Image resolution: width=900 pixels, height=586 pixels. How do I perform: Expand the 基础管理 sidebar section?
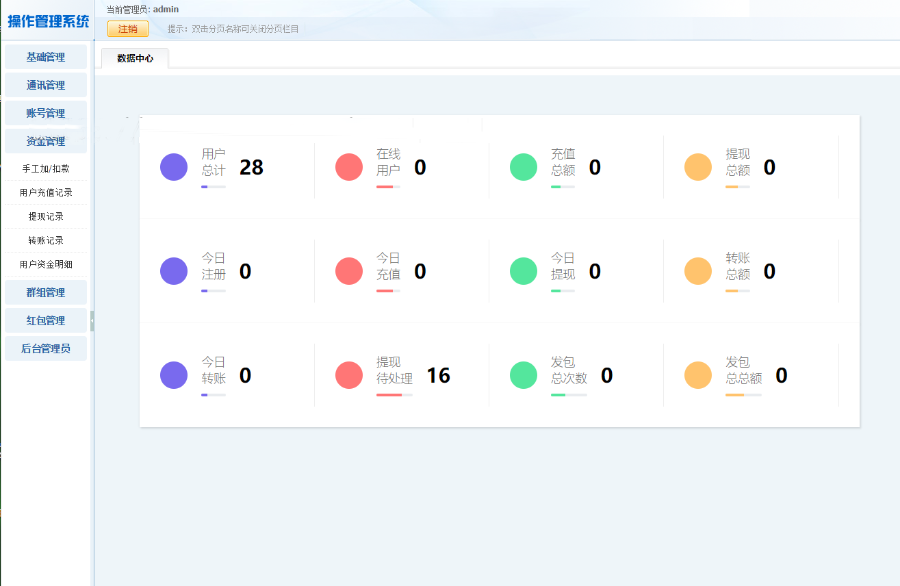coord(46,57)
